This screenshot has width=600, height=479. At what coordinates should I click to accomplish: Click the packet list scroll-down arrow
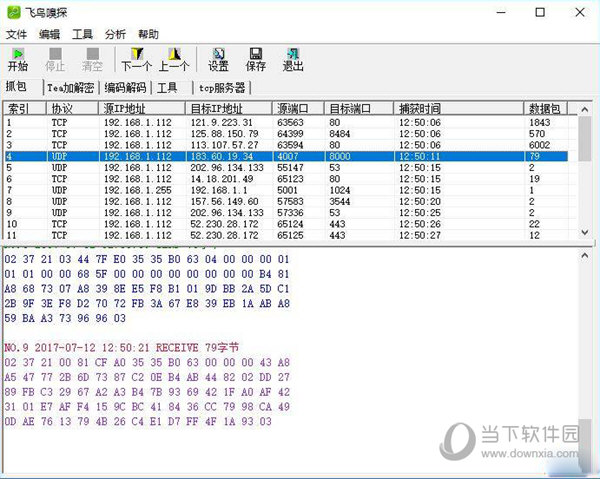point(585,232)
